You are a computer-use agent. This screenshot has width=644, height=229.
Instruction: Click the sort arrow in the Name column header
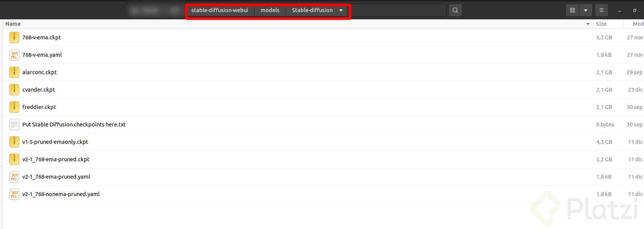pos(588,24)
